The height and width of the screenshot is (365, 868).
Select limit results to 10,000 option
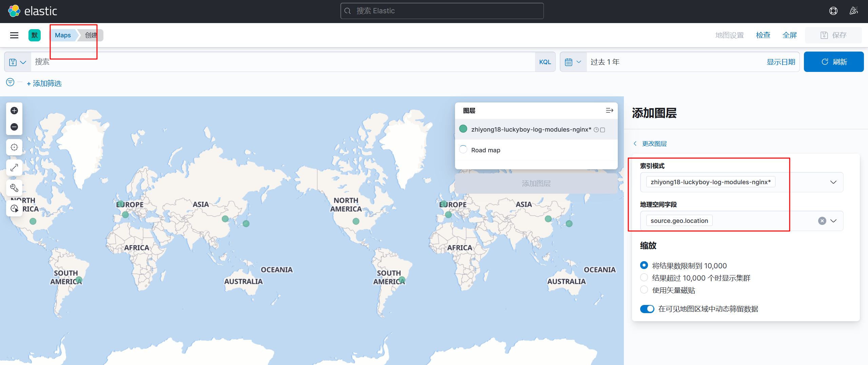[x=644, y=265]
